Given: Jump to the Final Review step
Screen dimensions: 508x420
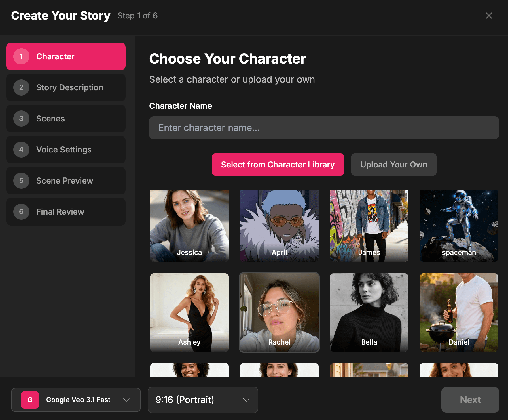Looking at the screenshot, I should tap(66, 212).
